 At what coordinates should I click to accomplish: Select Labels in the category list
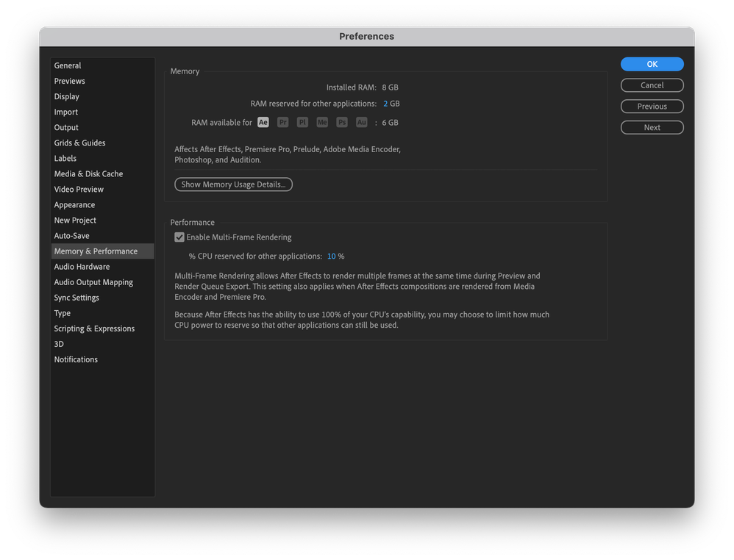tap(102, 158)
